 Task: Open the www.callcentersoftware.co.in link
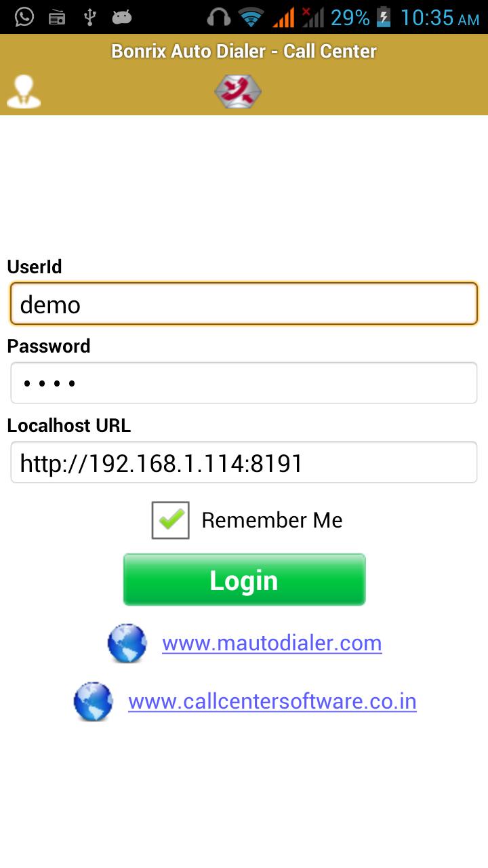(272, 701)
